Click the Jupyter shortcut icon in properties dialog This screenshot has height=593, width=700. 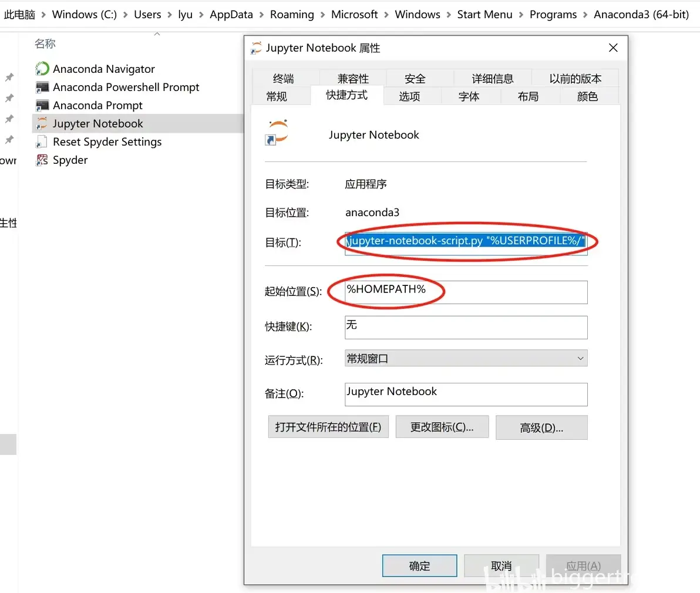click(x=277, y=133)
